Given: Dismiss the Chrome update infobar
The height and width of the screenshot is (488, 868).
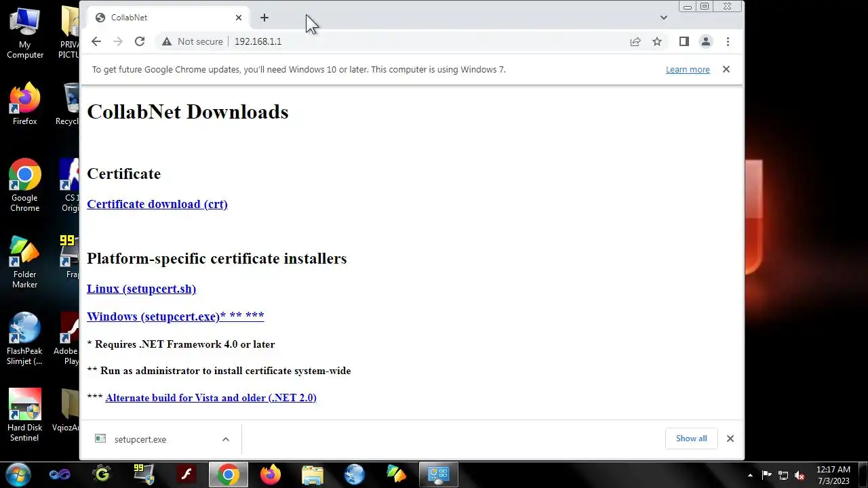Looking at the screenshot, I should (x=726, y=69).
